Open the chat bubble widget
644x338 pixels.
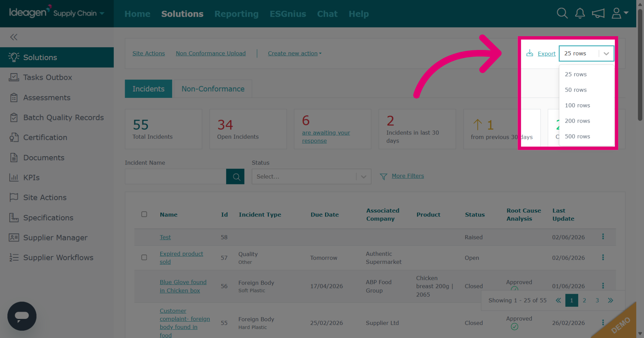pyautogui.click(x=22, y=316)
